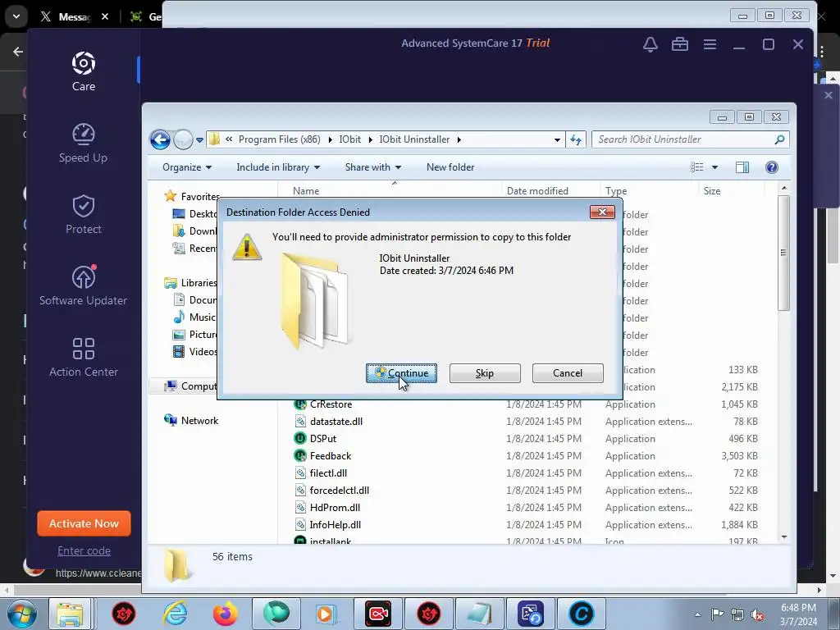Click the taskbar clock showing 6:48 PM
The height and width of the screenshot is (630, 840).
coord(798,614)
